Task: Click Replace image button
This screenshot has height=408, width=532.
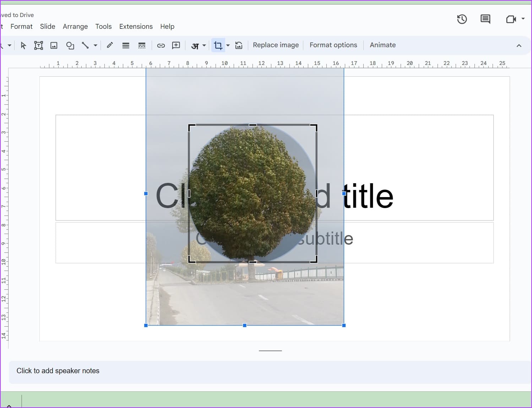Action: point(276,45)
